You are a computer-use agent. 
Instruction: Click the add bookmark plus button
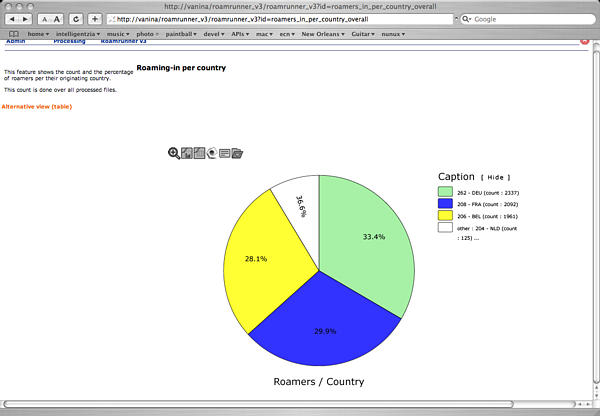point(94,19)
